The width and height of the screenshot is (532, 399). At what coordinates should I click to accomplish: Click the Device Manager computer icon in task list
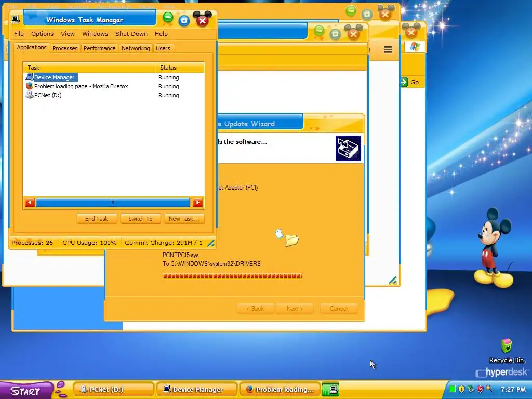30,77
